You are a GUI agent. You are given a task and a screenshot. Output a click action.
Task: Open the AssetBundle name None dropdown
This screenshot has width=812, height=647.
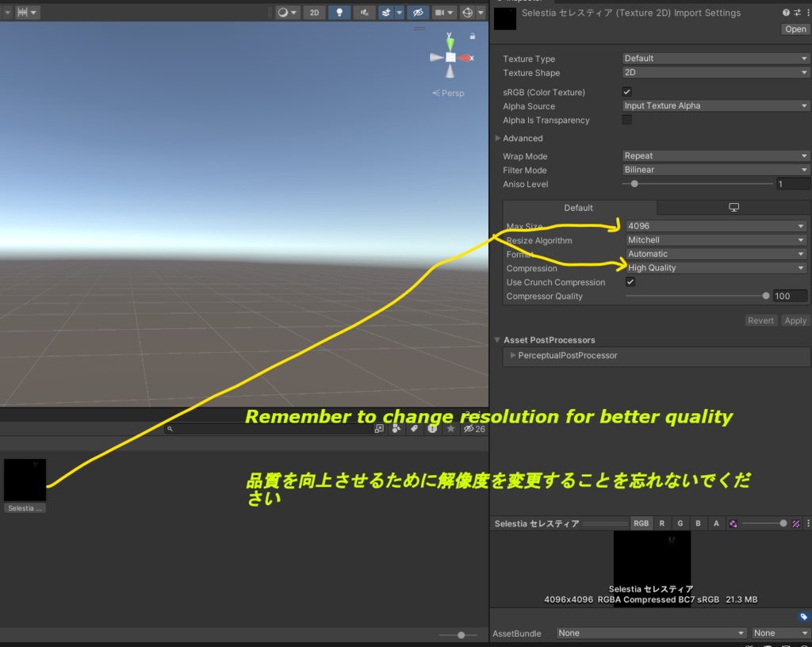(x=651, y=633)
